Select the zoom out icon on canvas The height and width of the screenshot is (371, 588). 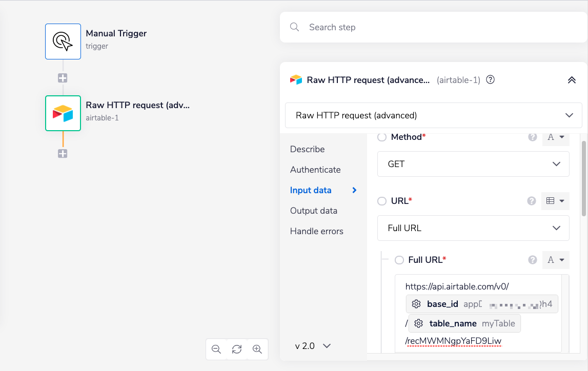pyautogui.click(x=216, y=349)
